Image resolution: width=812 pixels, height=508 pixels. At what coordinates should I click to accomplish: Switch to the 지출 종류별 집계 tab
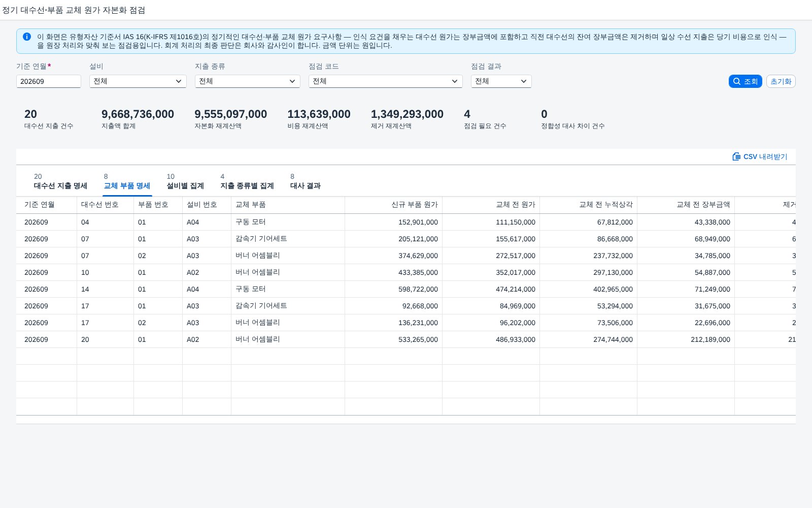pyautogui.click(x=247, y=181)
